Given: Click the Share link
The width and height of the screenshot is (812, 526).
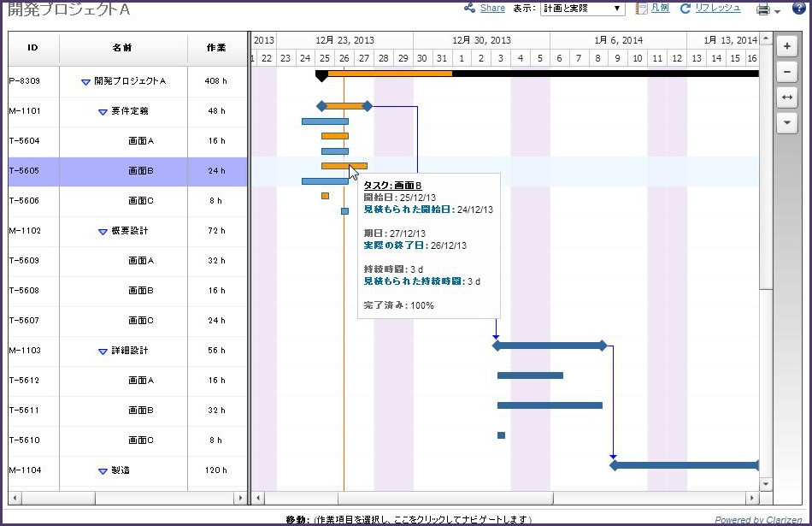Looking at the screenshot, I should pyautogui.click(x=492, y=9).
